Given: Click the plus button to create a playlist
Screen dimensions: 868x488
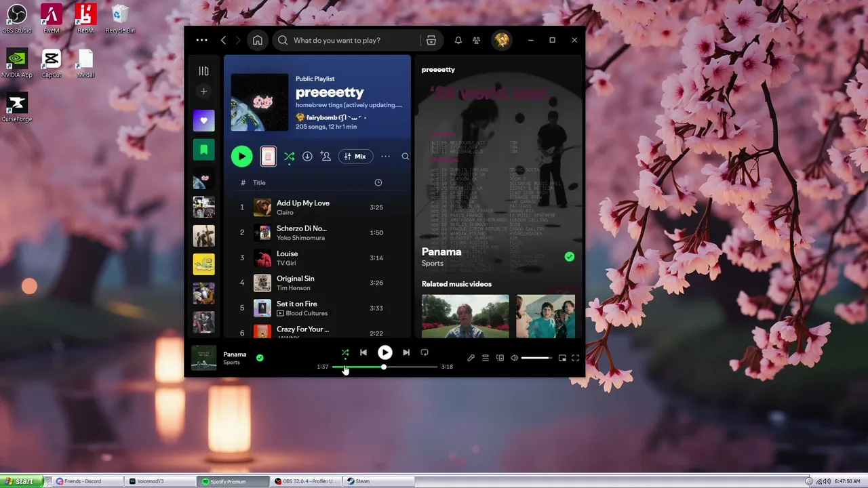Looking at the screenshot, I should click(203, 91).
